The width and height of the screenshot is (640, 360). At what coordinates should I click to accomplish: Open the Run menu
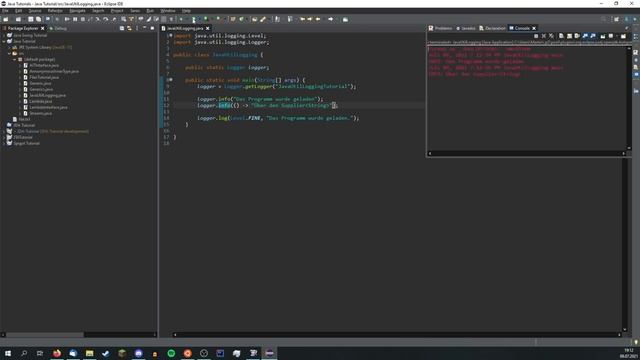pos(150,11)
